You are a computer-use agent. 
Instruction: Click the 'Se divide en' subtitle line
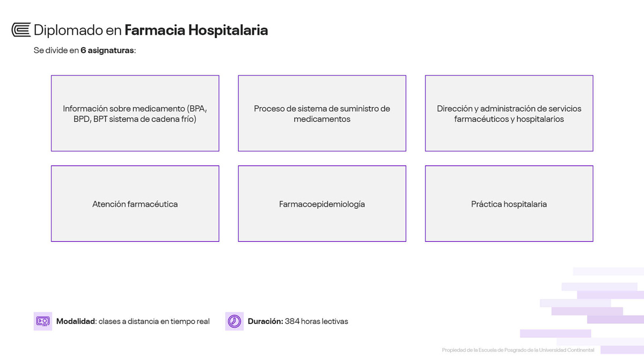pos(85,50)
